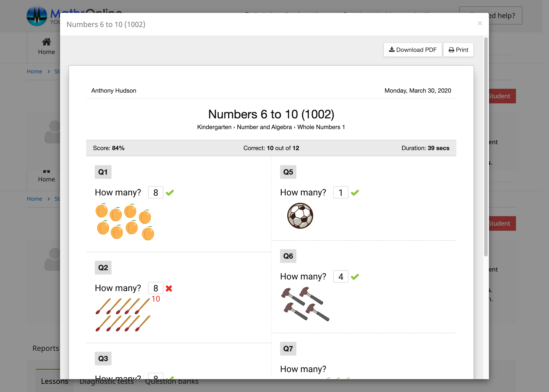Image resolution: width=549 pixels, height=392 pixels.
Task: Open the Lessons tab
Action: point(54,381)
